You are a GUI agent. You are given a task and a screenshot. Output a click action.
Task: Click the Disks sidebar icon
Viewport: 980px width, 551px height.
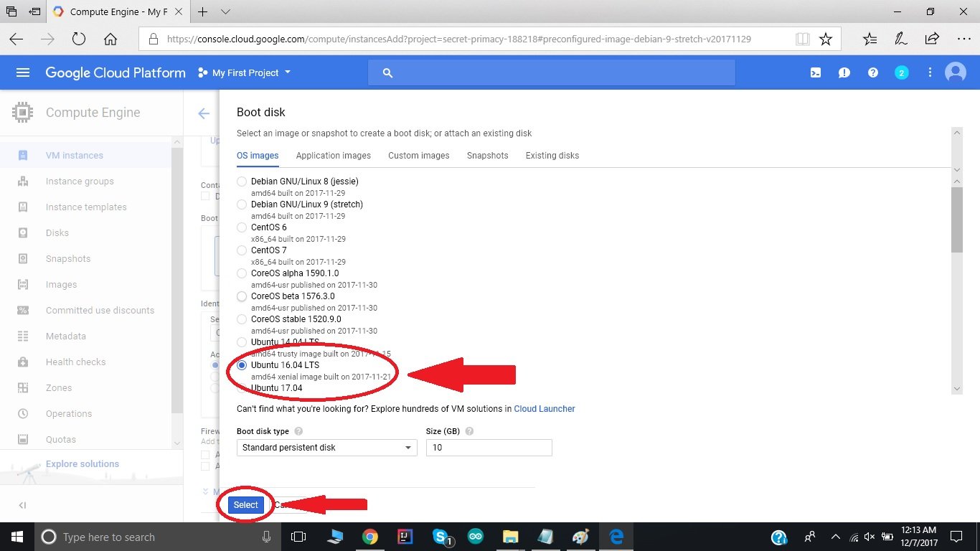[x=23, y=232]
